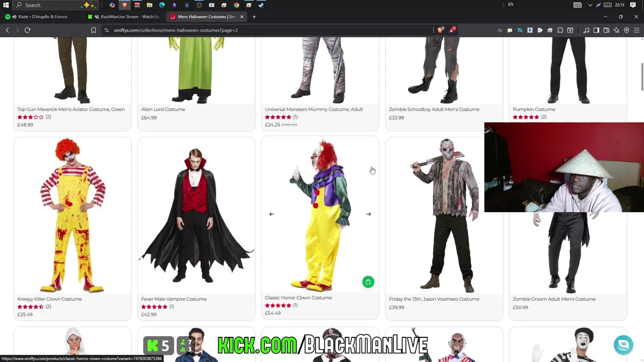Show previous image of Classic Horror Clown
Viewport: 644px width, 362px height.
[x=272, y=214]
